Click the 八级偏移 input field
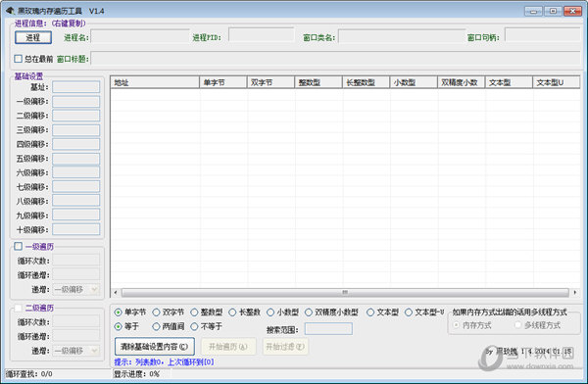Image resolution: width=588 pixels, height=384 pixels. tap(76, 201)
